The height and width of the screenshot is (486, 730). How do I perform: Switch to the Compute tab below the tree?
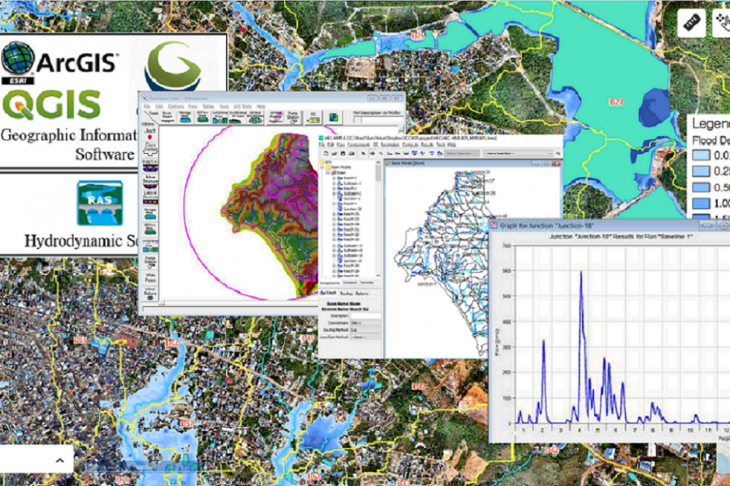tap(350, 283)
